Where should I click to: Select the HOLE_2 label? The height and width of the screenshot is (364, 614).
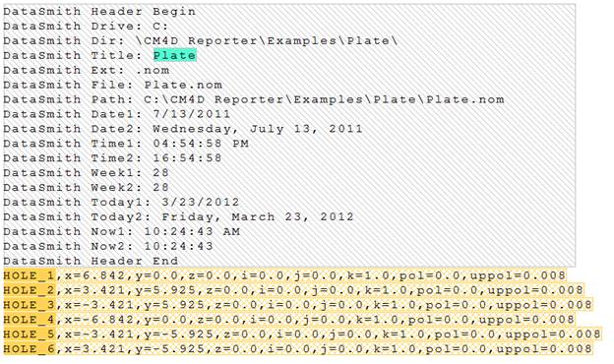30,290
